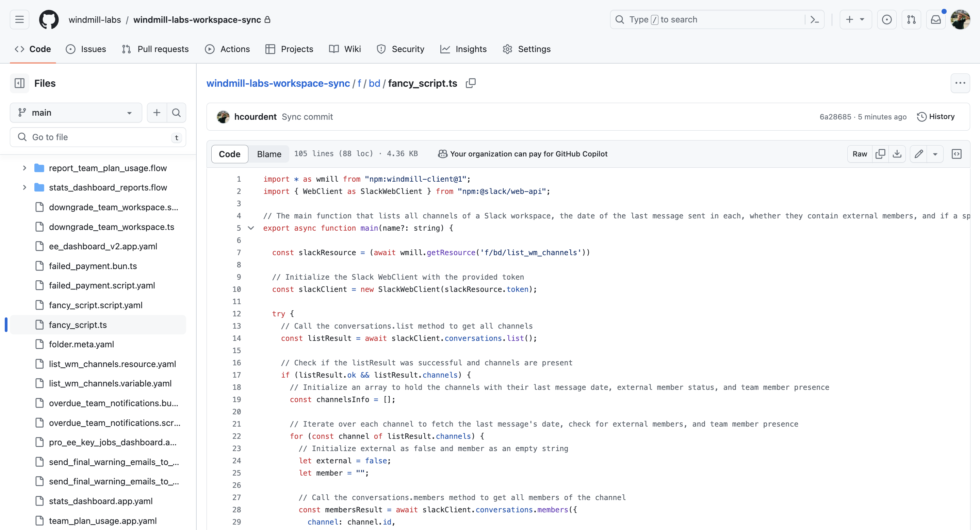
Task: Click the new file or upload icon
Action: pos(157,112)
